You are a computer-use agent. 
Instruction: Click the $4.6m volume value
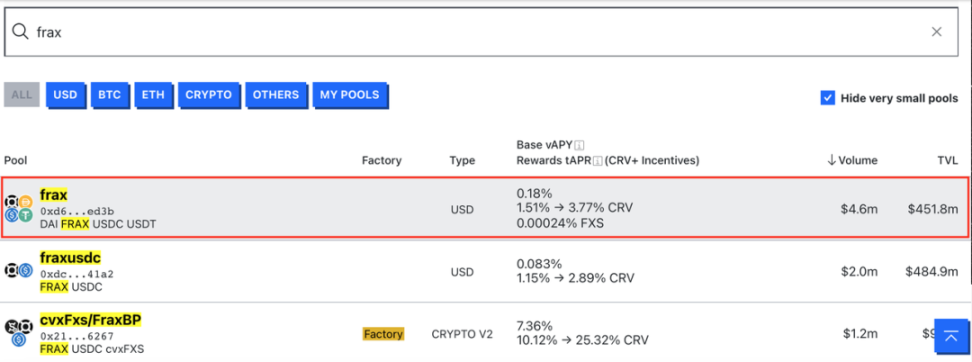pos(859,210)
